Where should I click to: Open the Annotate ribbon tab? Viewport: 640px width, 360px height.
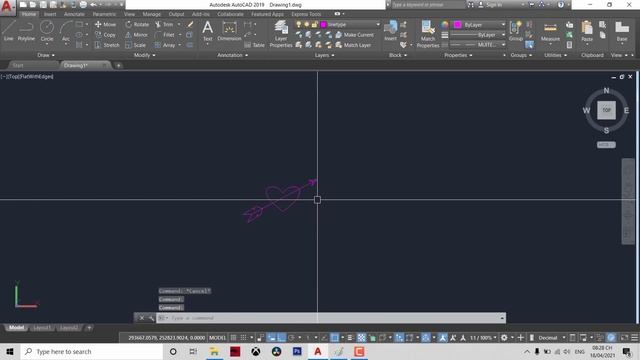(x=74, y=14)
